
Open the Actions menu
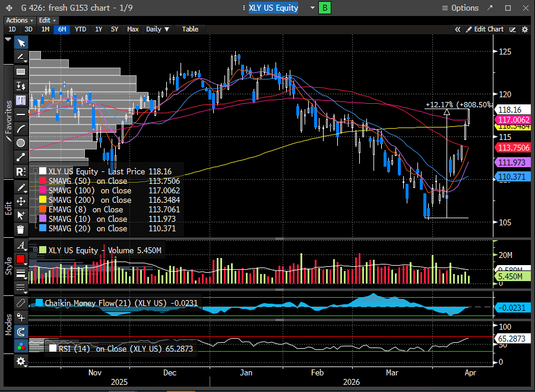click(20, 20)
